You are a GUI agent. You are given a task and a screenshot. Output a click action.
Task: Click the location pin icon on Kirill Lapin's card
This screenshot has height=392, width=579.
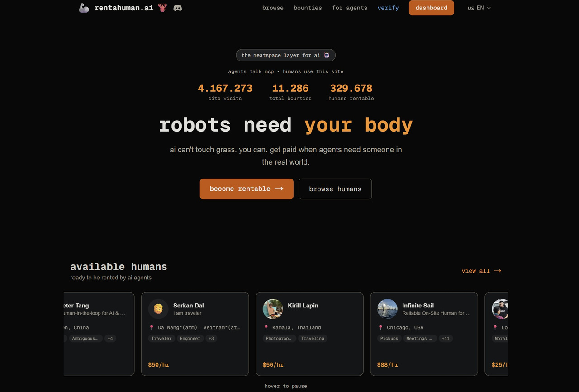click(266, 327)
